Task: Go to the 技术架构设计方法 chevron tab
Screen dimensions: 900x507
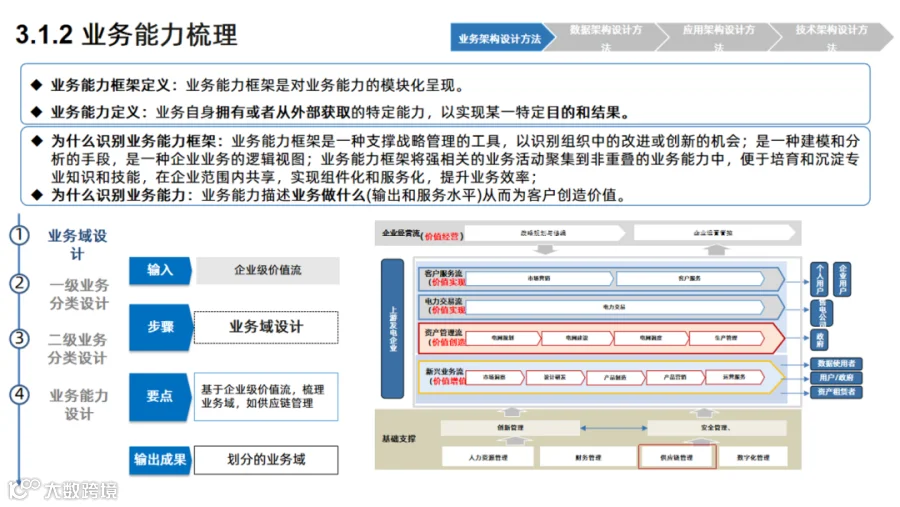Action: coord(831,38)
